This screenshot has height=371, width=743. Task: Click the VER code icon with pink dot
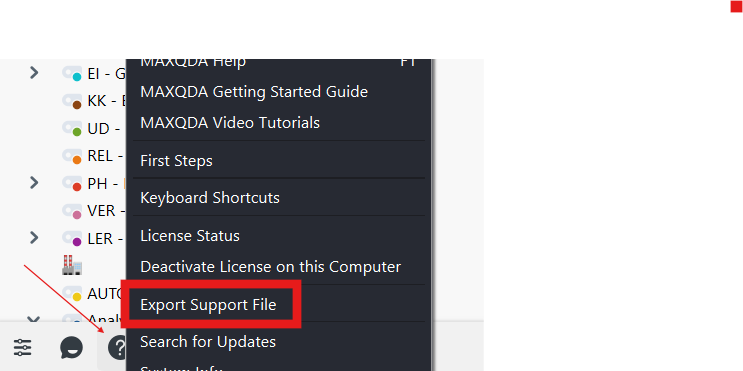[72, 211]
